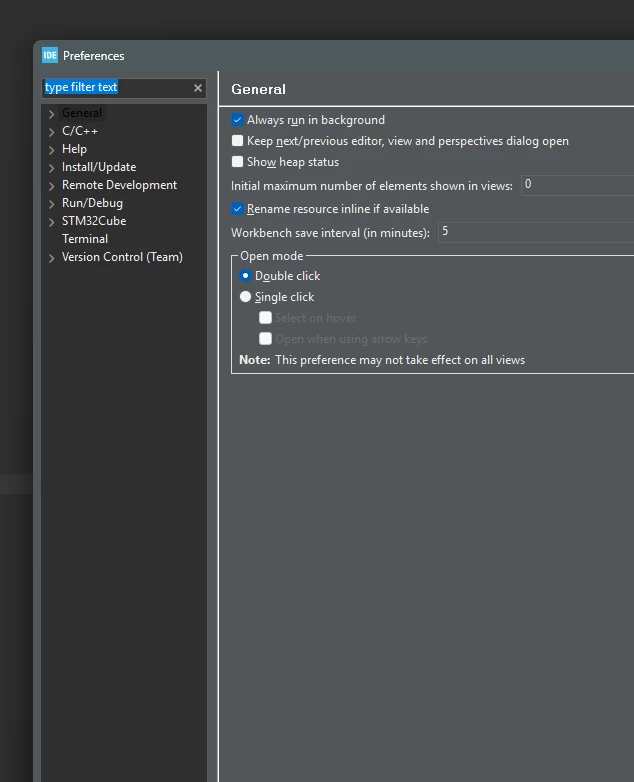This screenshot has height=782, width=634.
Task: Expand the STM32Cube node arrow
Action: (x=51, y=222)
